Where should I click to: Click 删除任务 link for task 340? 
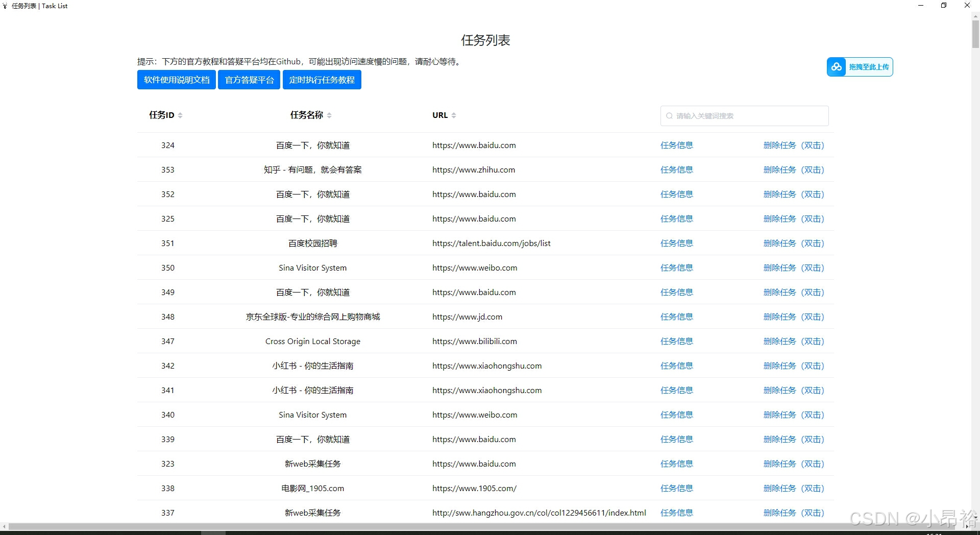(794, 415)
